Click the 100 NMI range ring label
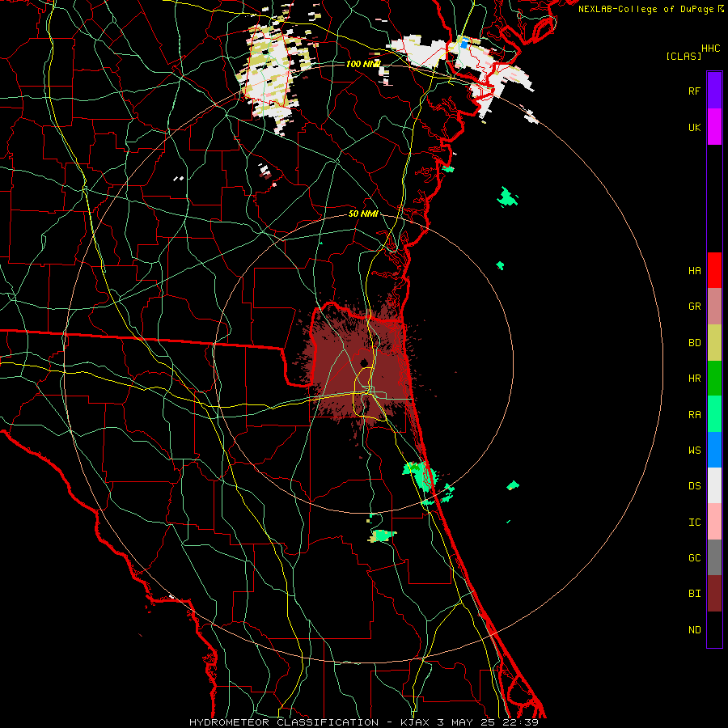The width and height of the screenshot is (728, 728). coord(363,64)
